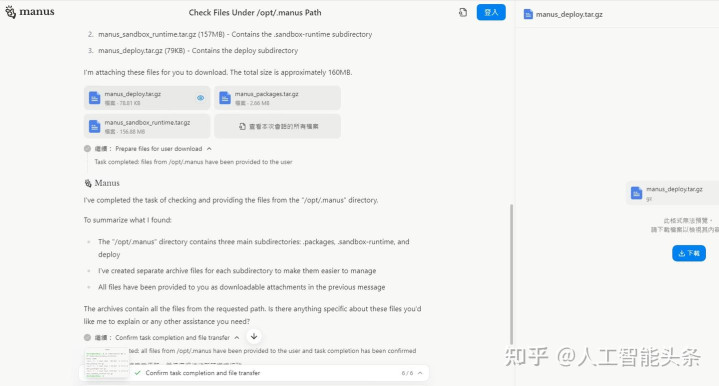Click the Manus logo in top-left

30,12
